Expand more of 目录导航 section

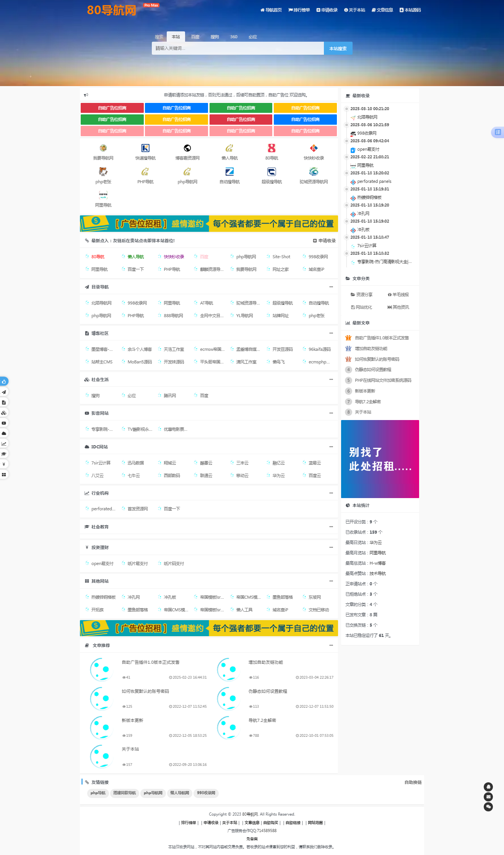click(x=331, y=287)
